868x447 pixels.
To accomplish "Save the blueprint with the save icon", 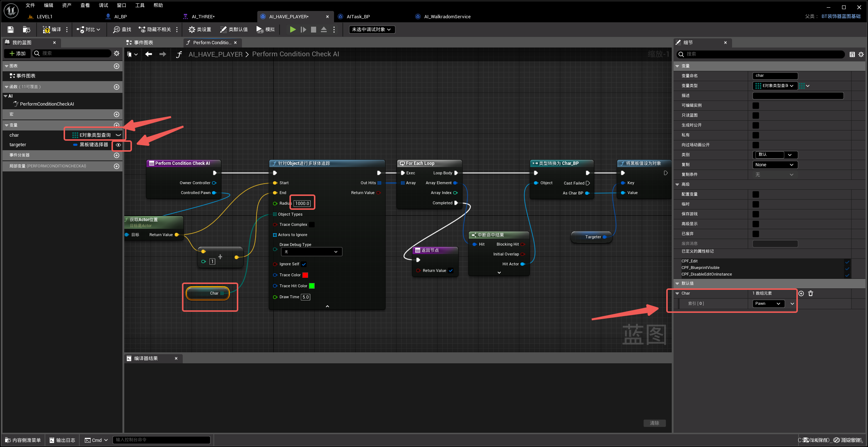I will point(10,30).
